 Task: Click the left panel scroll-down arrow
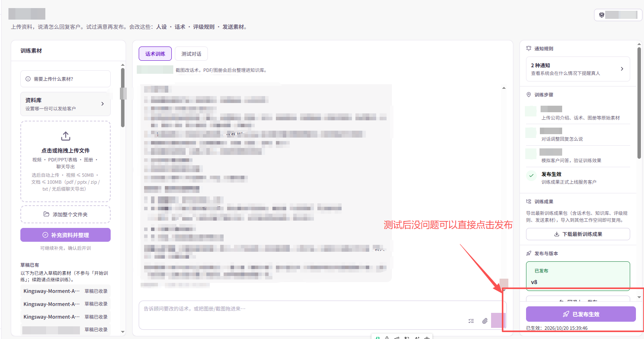[x=123, y=332]
